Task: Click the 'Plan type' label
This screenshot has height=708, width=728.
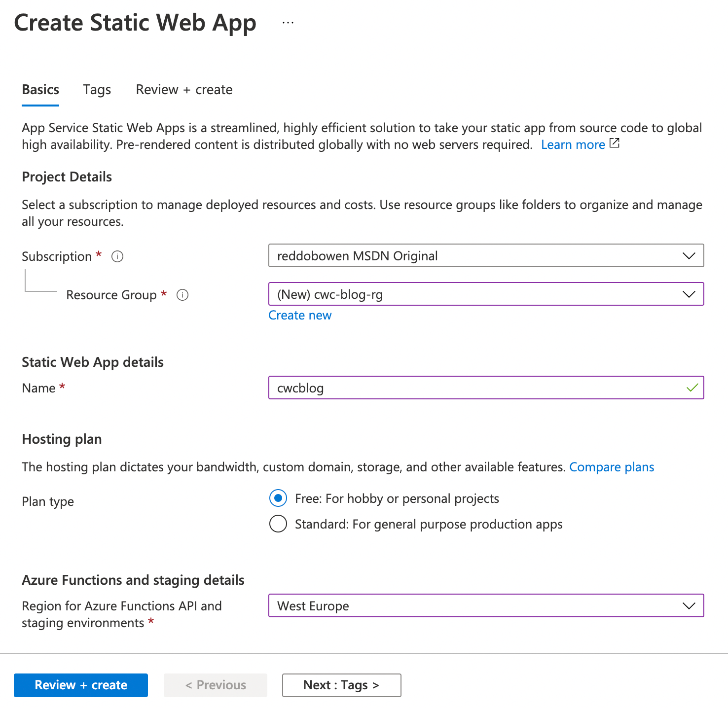Action: 48,501
